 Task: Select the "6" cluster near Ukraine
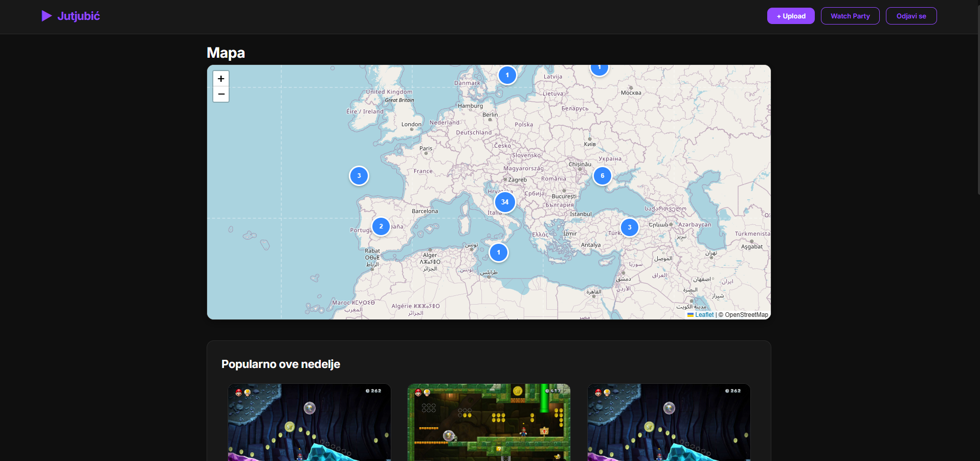602,175
